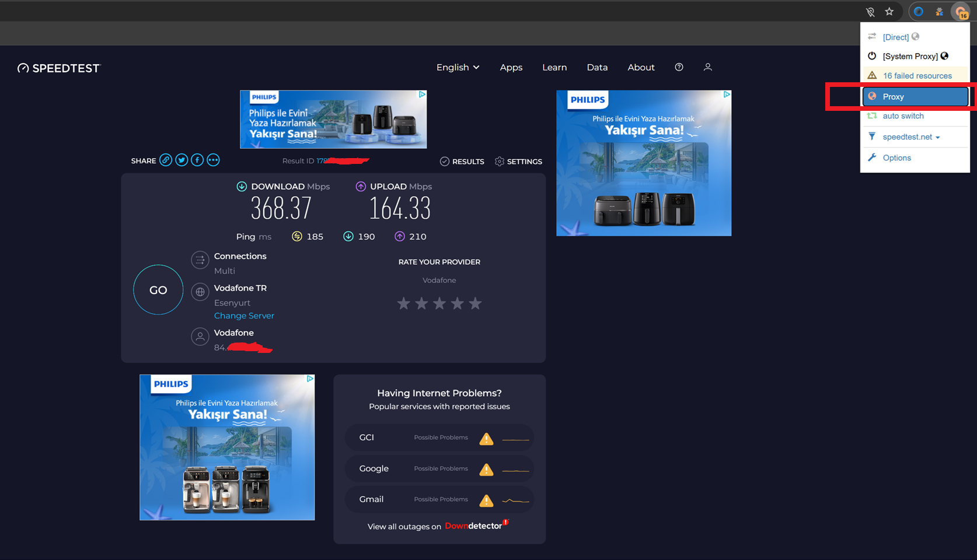Viewport: 977px width, 560px height.
Task: Click the upload latency icon
Action: coord(400,236)
